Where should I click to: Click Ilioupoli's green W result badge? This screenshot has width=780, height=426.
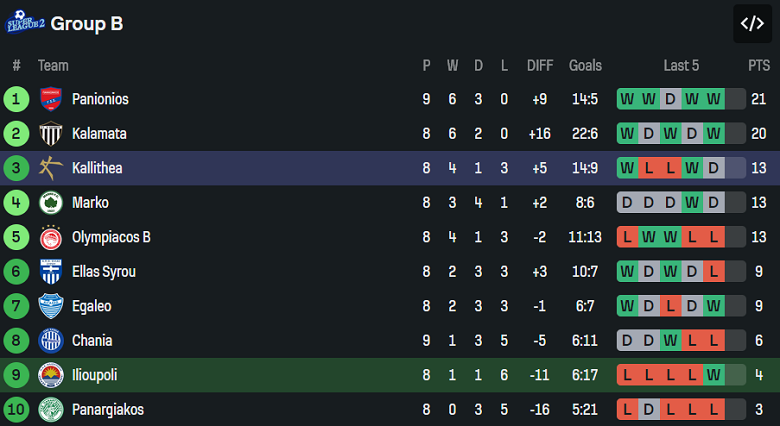tap(714, 375)
